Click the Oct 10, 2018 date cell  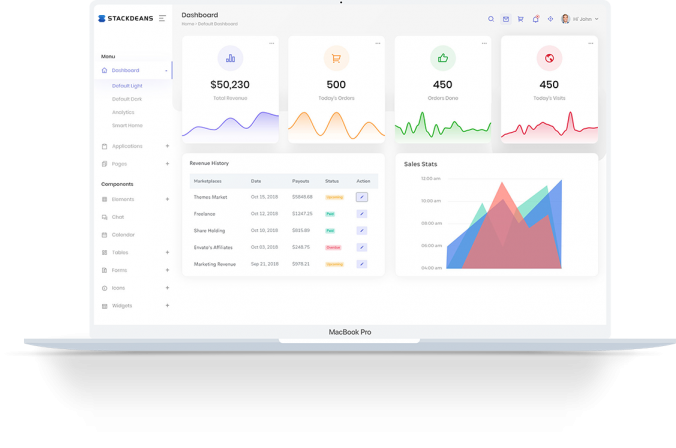[x=264, y=231]
